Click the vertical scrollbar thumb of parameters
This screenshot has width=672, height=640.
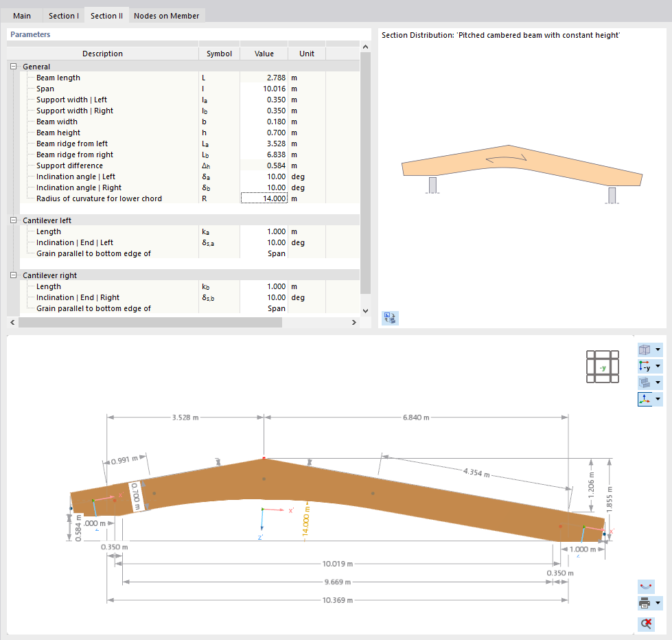(x=366, y=173)
